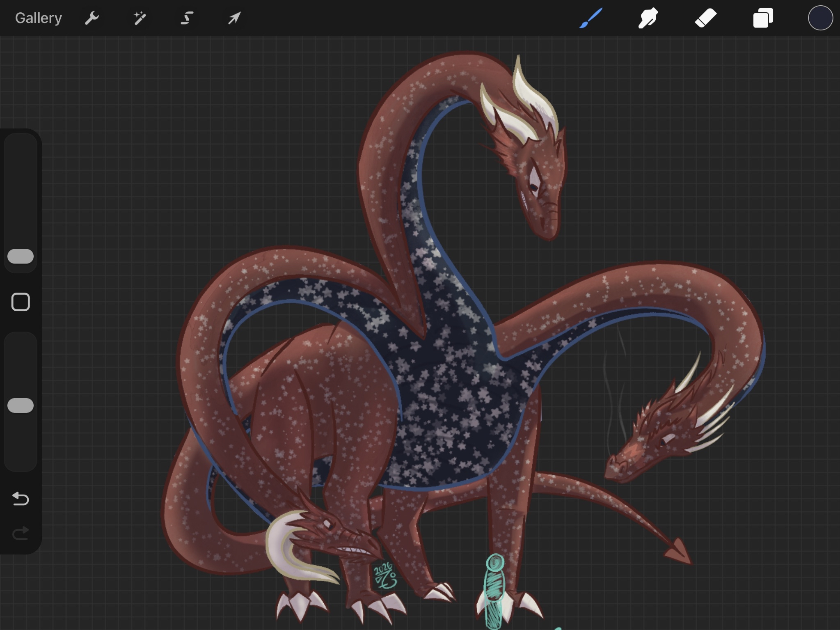
Task: Open the Layers panel
Action: [x=763, y=18]
